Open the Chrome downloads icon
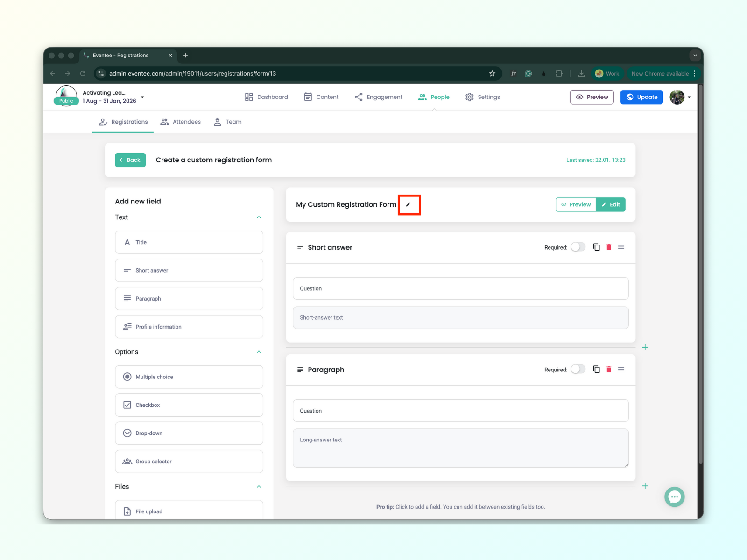The width and height of the screenshot is (747, 560). pos(581,73)
